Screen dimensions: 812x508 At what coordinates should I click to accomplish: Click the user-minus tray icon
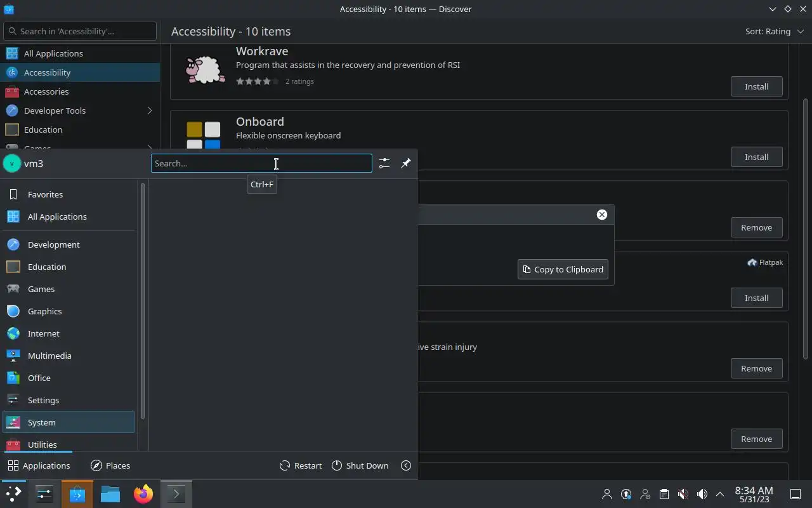point(645,494)
